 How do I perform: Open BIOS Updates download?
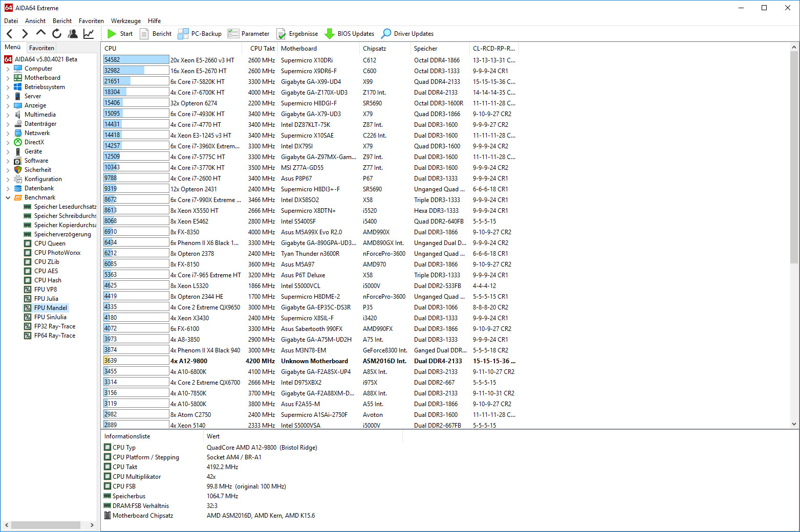click(x=350, y=34)
